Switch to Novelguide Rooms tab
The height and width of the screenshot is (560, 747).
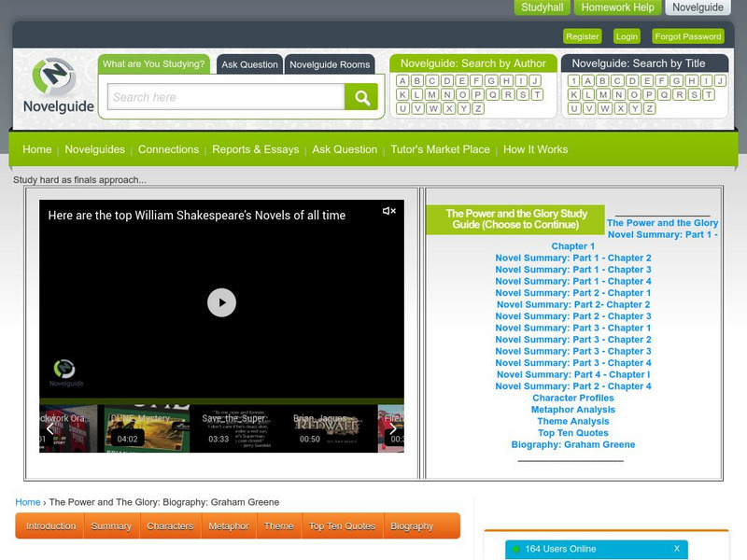tap(330, 64)
